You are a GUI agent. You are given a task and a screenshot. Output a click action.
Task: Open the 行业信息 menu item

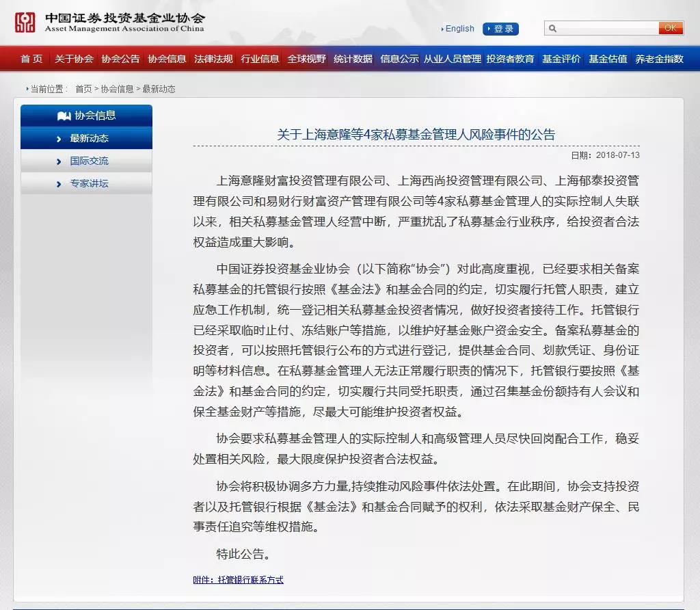pyautogui.click(x=259, y=59)
